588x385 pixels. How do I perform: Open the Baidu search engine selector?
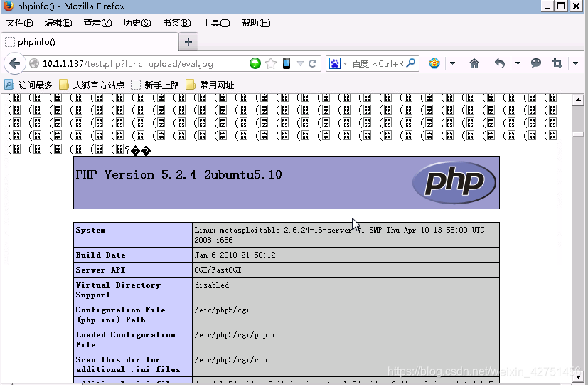pyautogui.click(x=338, y=63)
